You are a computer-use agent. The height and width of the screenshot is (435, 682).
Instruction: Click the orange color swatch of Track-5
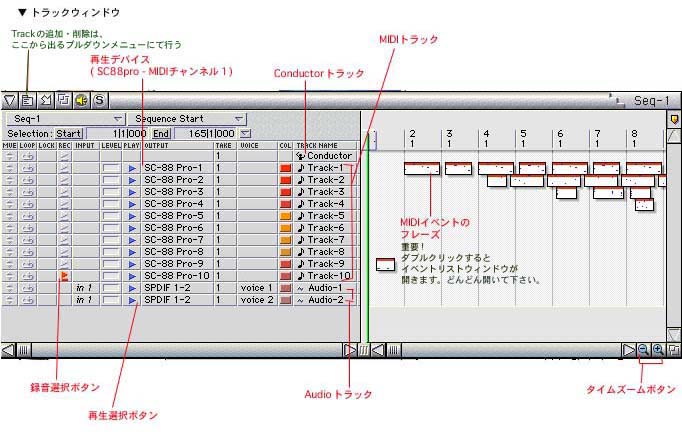pyautogui.click(x=285, y=215)
